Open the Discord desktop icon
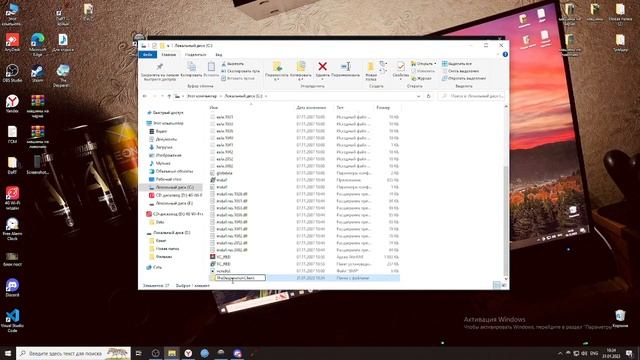Image resolution: width=640 pixels, height=360 pixels. pyautogui.click(x=12, y=287)
